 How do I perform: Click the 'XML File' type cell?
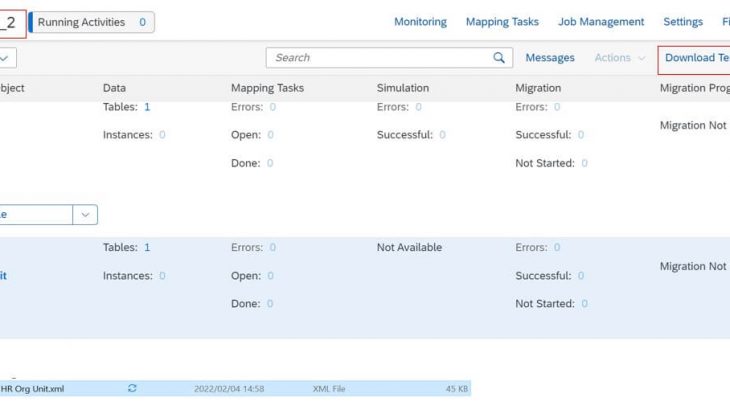click(x=329, y=389)
